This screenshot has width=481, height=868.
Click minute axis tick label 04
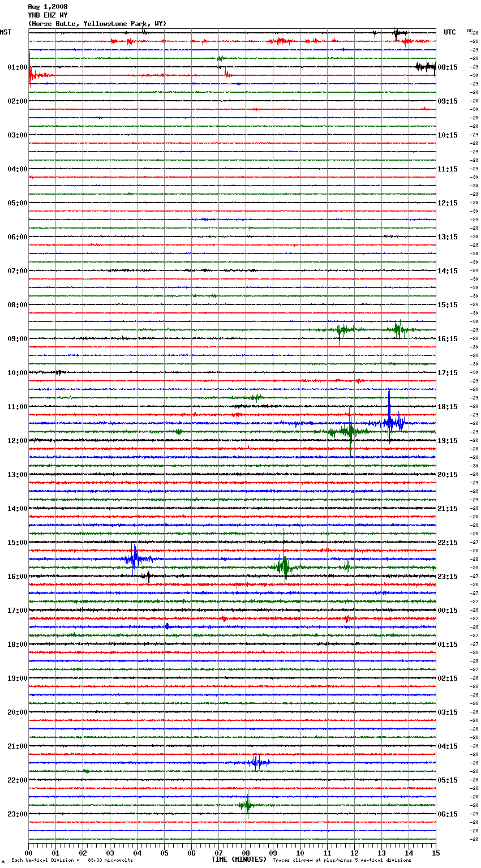(138, 853)
